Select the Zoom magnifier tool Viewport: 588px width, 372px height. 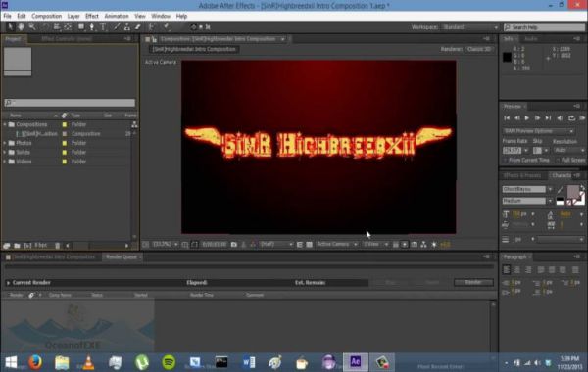tap(32, 27)
